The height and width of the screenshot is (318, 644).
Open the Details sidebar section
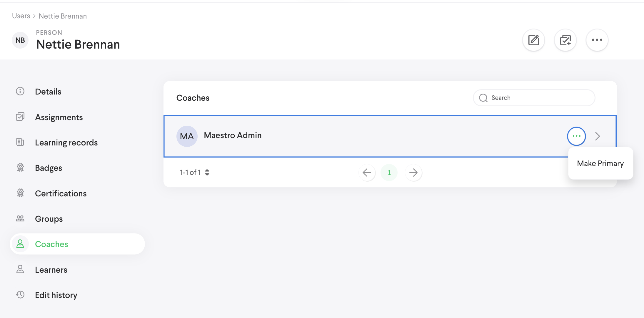pos(48,92)
